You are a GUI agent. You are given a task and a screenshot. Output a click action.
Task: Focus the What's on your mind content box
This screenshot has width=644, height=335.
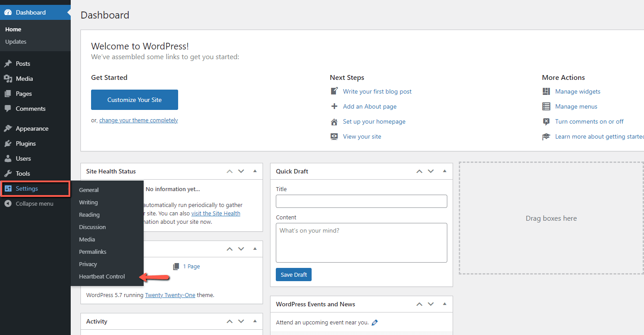point(362,243)
